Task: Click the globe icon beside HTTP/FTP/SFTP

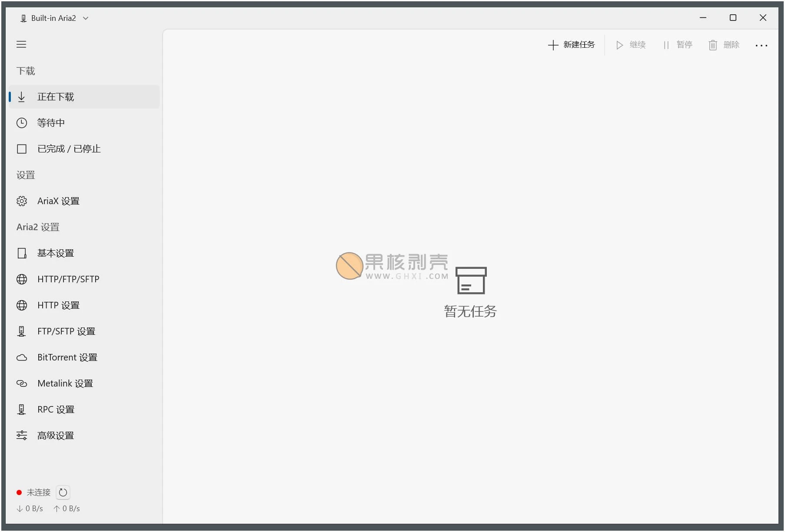Action: click(22, 279)
